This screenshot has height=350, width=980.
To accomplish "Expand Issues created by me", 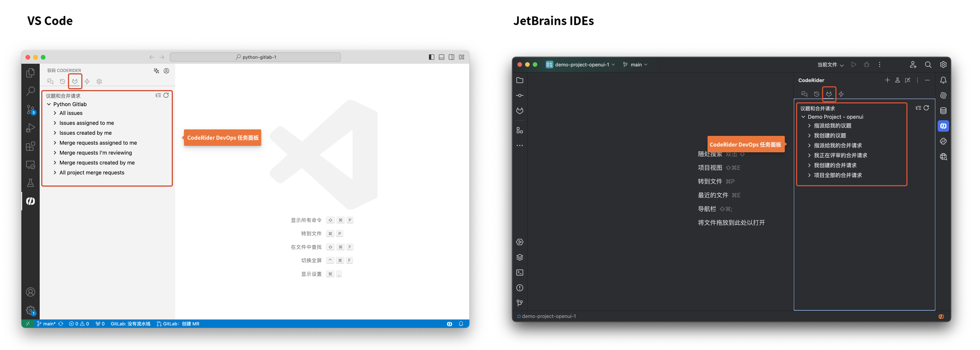I will point(55,133).
